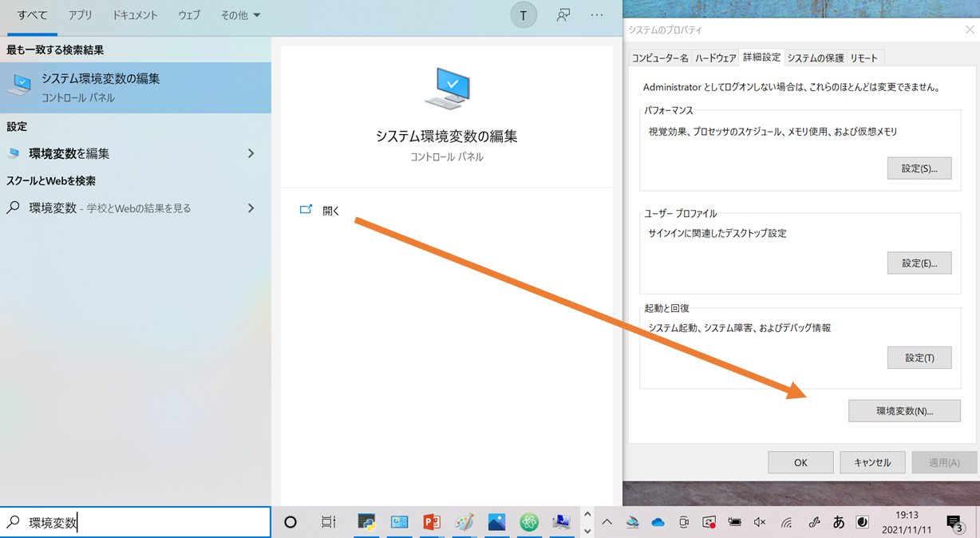The width and height of the screenshot is (980, 538).
Task: Switch to the システムの保護 tab
Action: [816, 57]
